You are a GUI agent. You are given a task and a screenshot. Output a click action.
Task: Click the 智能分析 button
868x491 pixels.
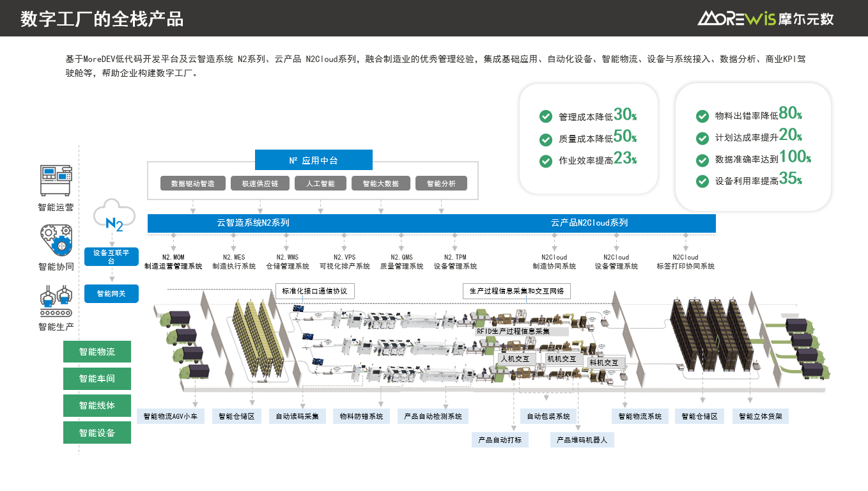point(441,183)
